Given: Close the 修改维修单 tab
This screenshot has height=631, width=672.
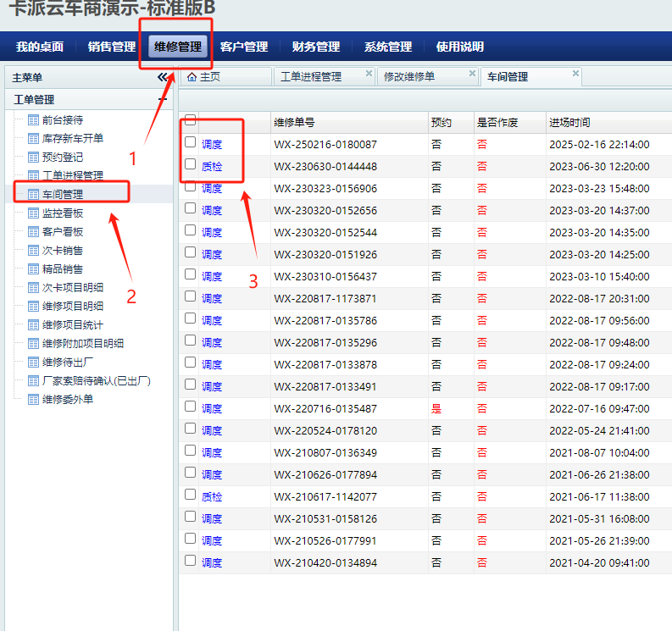Looking at the screenshot, I should point(472,74).
